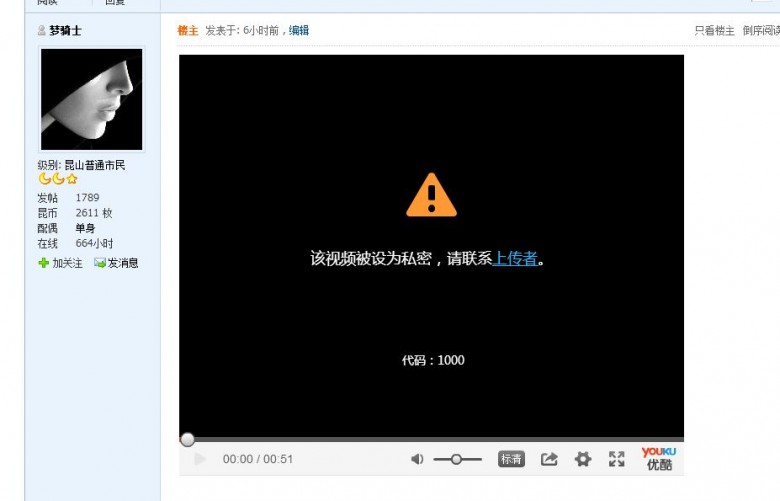The image size is (780, 501).
Task: Open 梦骑士 user profile name
Action: (x=65, y=30)
